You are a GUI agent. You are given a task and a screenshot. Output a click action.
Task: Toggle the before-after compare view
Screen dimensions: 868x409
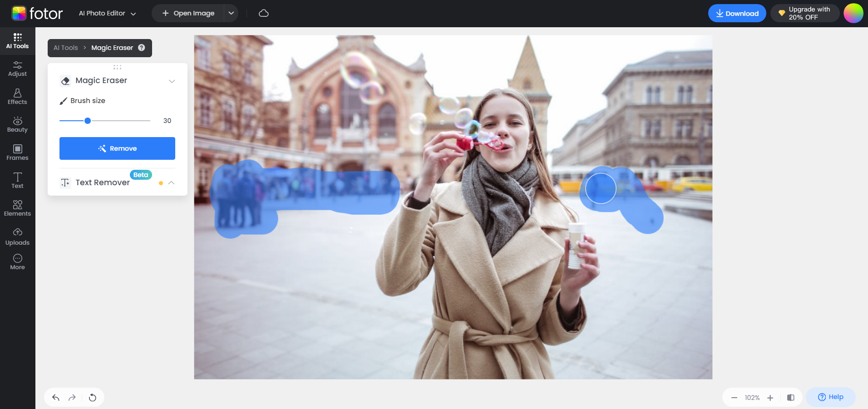[791, 397]
